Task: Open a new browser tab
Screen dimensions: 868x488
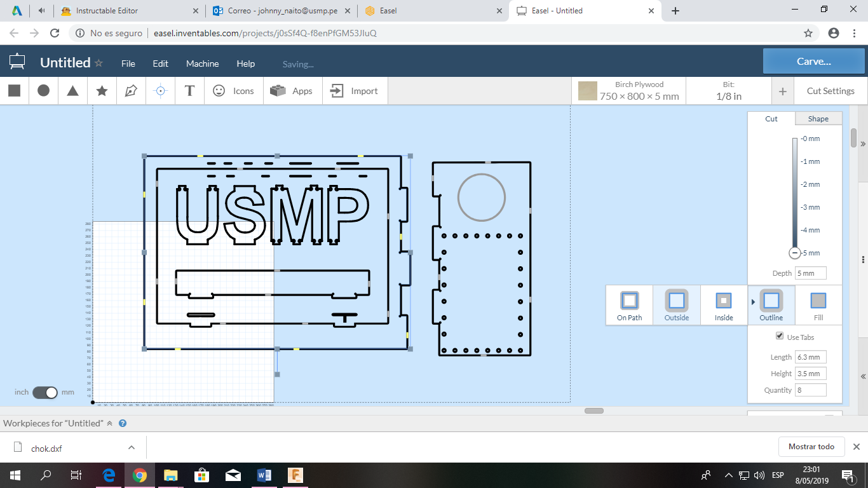Action: (x=675, y=11)
